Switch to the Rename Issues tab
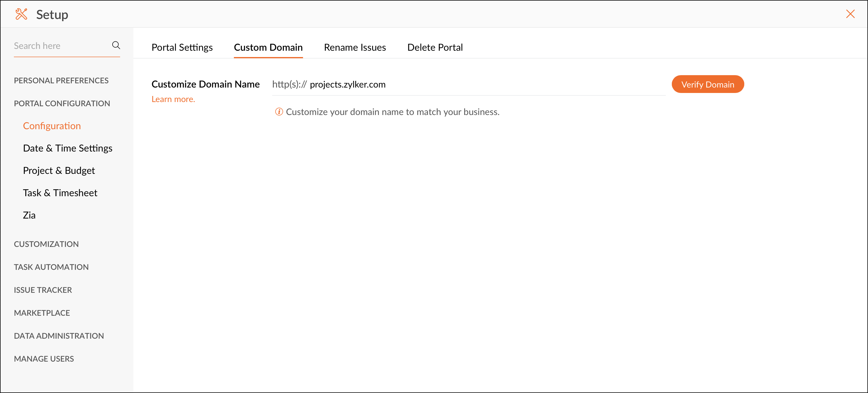Image resolution: width=868 pixels, height=393 pixels. point(355,47)
